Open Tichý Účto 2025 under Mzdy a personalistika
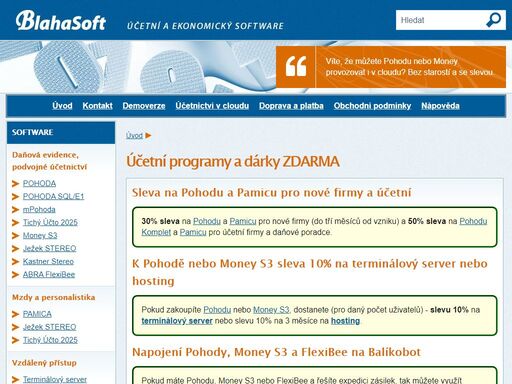The height and width of the screenshot is (384, 512). click(50, 340)
